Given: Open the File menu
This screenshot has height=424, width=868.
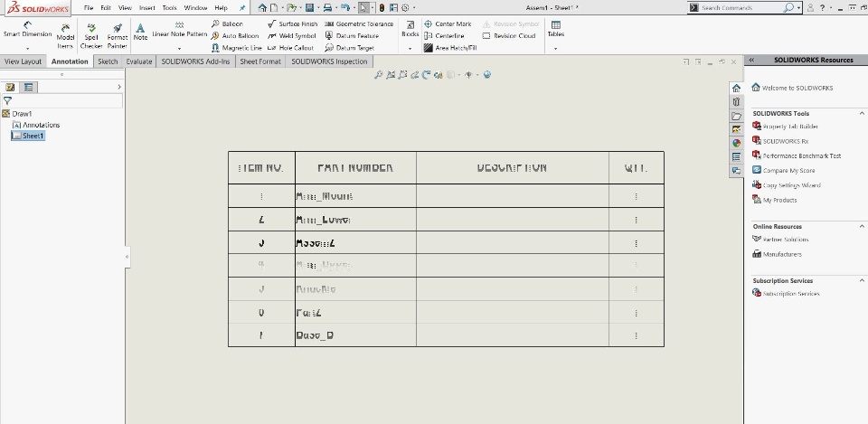Looking at the screenshot, I should pyautogui.click(x=89, y=8).
